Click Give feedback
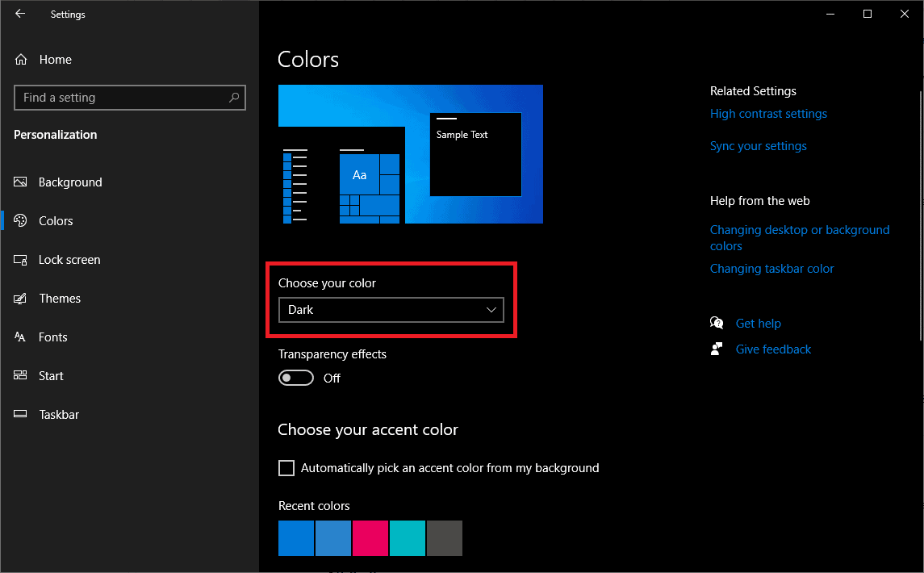This screenshot has width=924, height=573. coord(773,349)
